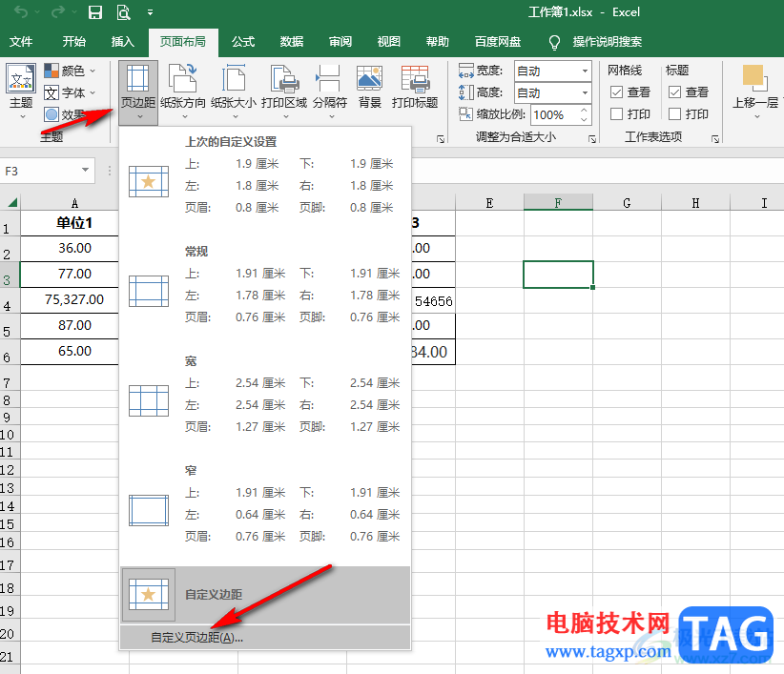Image resolution: width=784 pixels, height=674 pixels.
Task: Open the 宽度 width dropdown
Action: click(x=585, y=71)
